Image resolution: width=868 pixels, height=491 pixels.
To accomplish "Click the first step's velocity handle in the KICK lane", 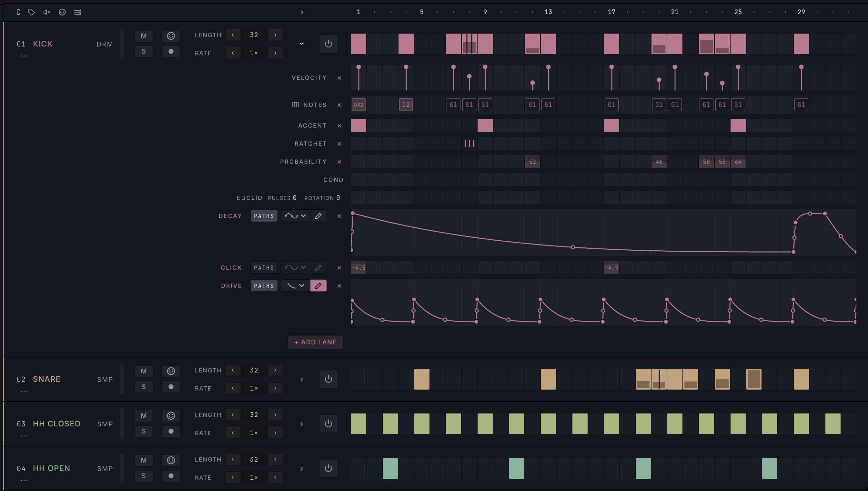I will [x=358, y=67].
